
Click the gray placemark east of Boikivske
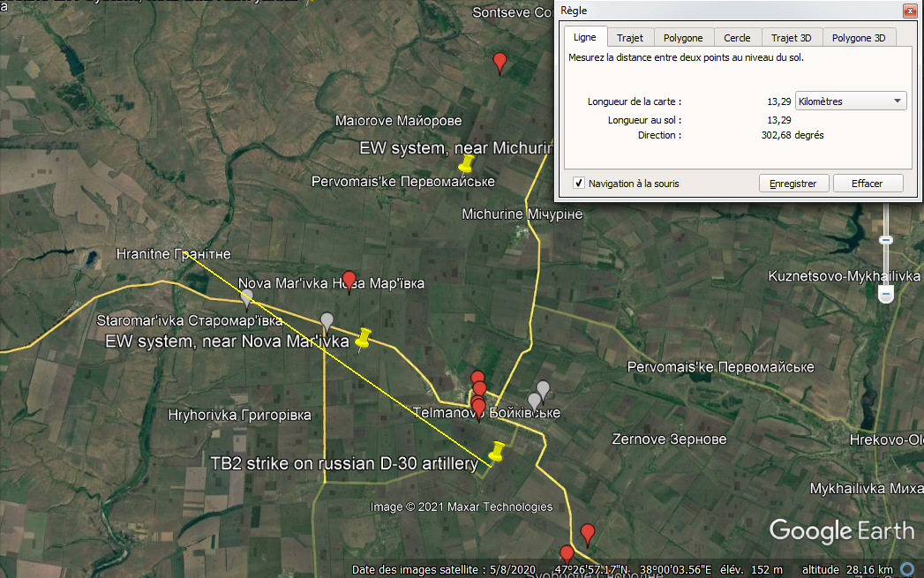(x=543, y=389)
